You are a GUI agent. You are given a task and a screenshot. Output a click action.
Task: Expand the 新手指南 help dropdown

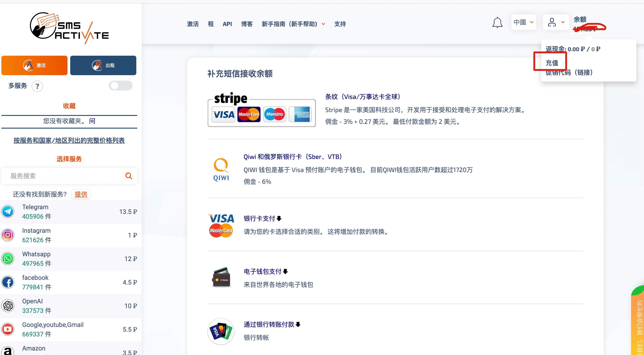coord(293,24)
